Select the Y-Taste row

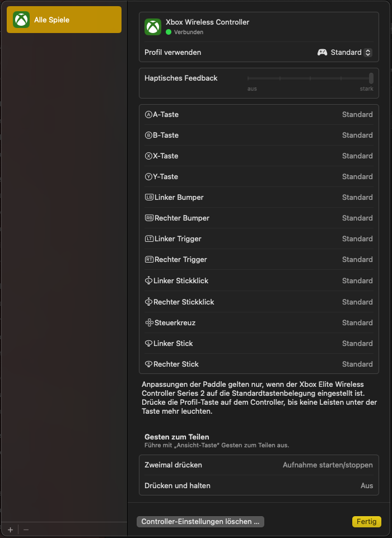tap(259, 177)
